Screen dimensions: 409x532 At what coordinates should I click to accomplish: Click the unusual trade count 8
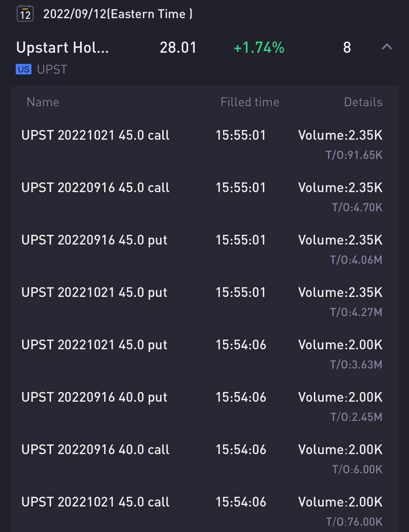coord(347,48)
